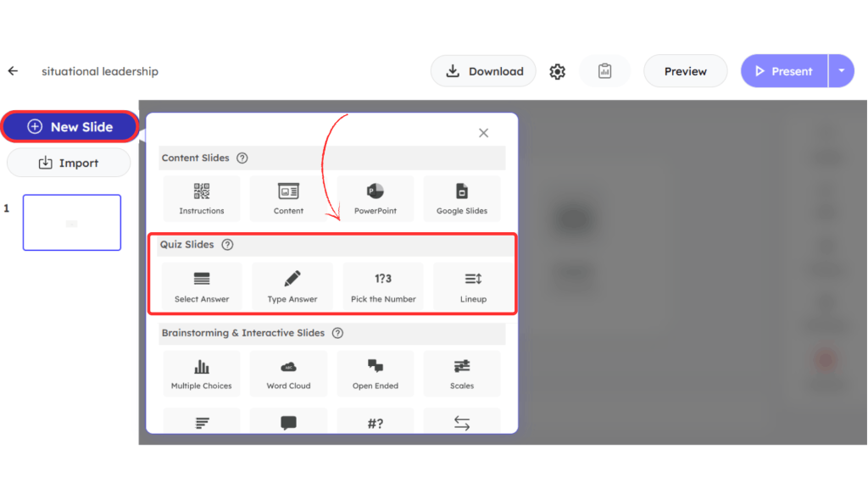Add a PowerPoint slide
The width and height of the screenshot is (868, 488).
pyautogui.click(x=375, y=198)
